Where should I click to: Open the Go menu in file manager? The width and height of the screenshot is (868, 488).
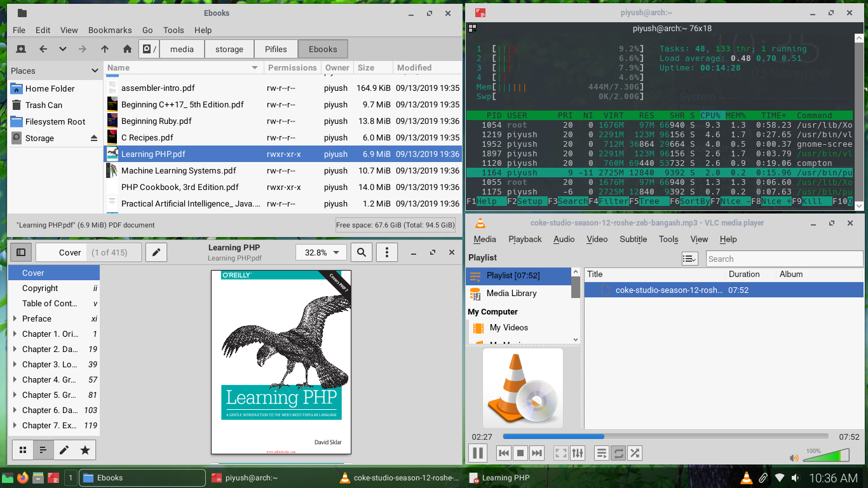[147, 30]
